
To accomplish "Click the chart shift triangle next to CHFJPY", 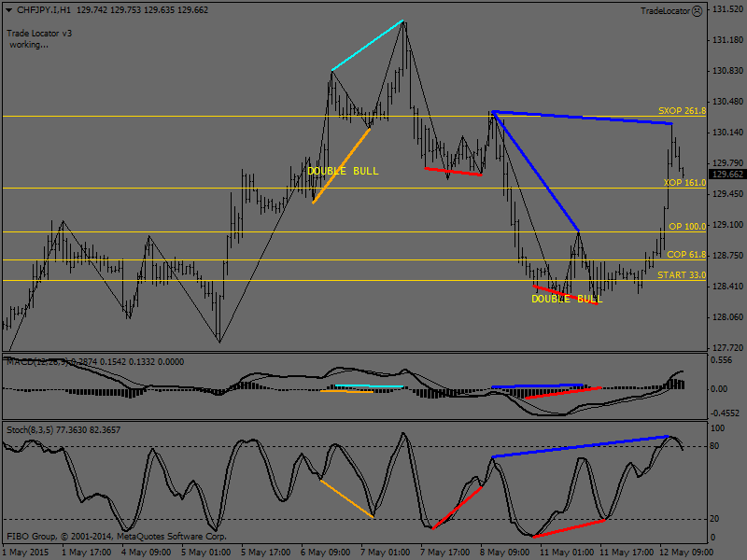I will 8,10.
